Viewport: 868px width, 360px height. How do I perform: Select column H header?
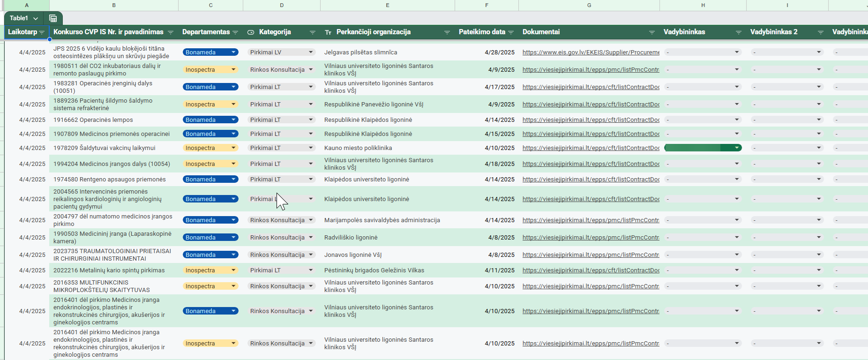[x=703, y=5]
